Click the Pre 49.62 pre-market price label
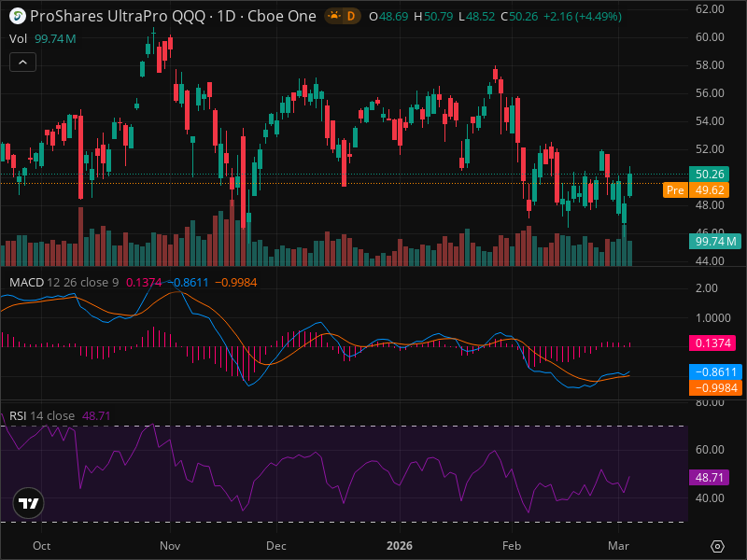 tap(696, 190)
